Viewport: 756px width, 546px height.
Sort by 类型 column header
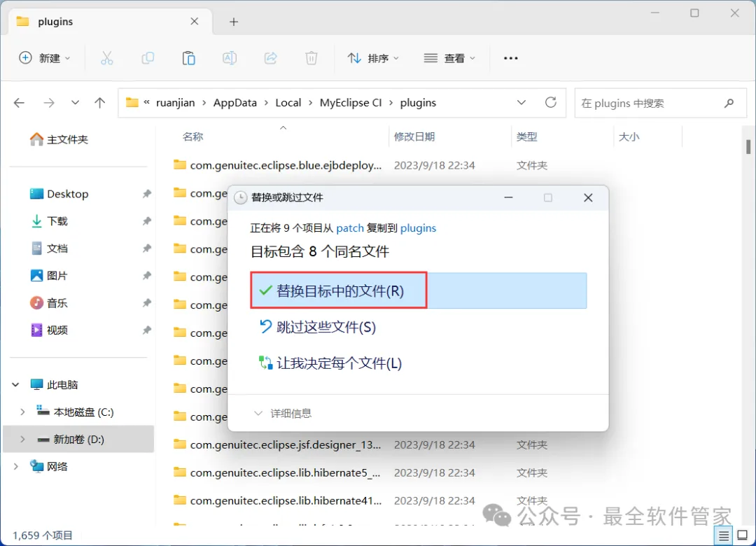pyautogui.click(x=526, y=137)
